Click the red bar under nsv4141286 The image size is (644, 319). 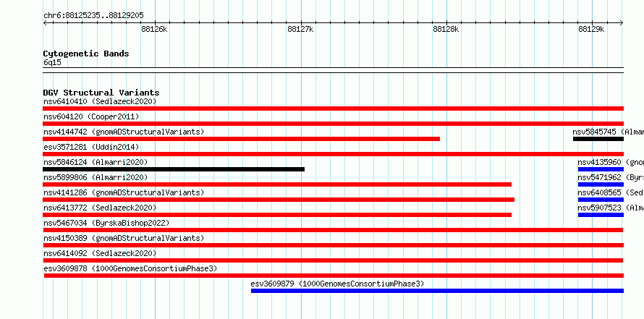pos(279,200)
